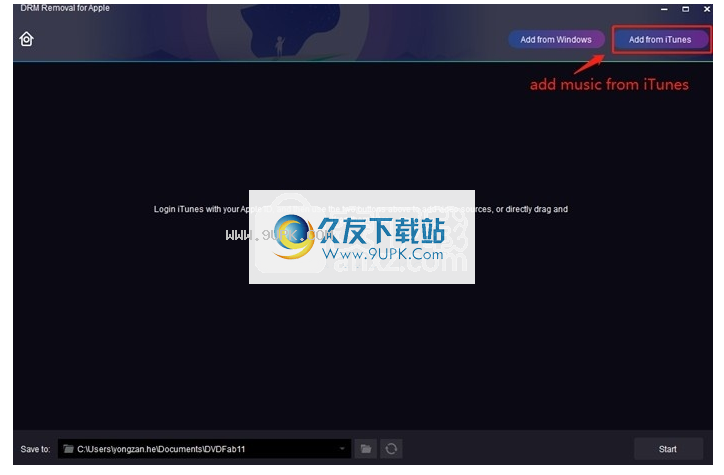Click Add from Windows button

[x=556, y=40]
